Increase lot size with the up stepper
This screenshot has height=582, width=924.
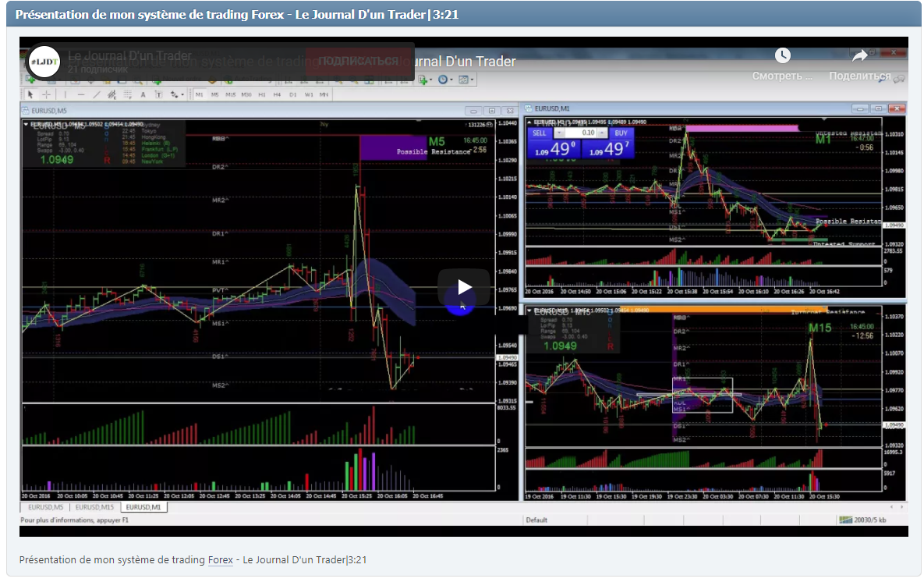click(x=601, y=133)
